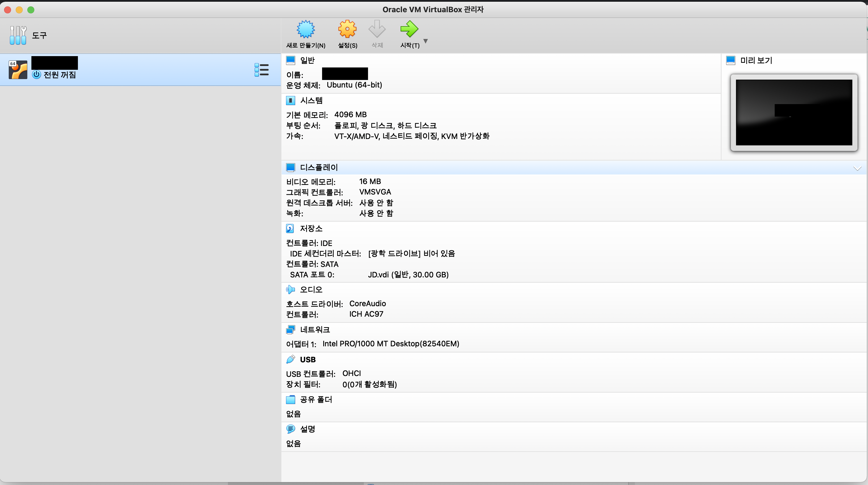Click the 일반 section header

pyautogui.click(x=307, y=60)
